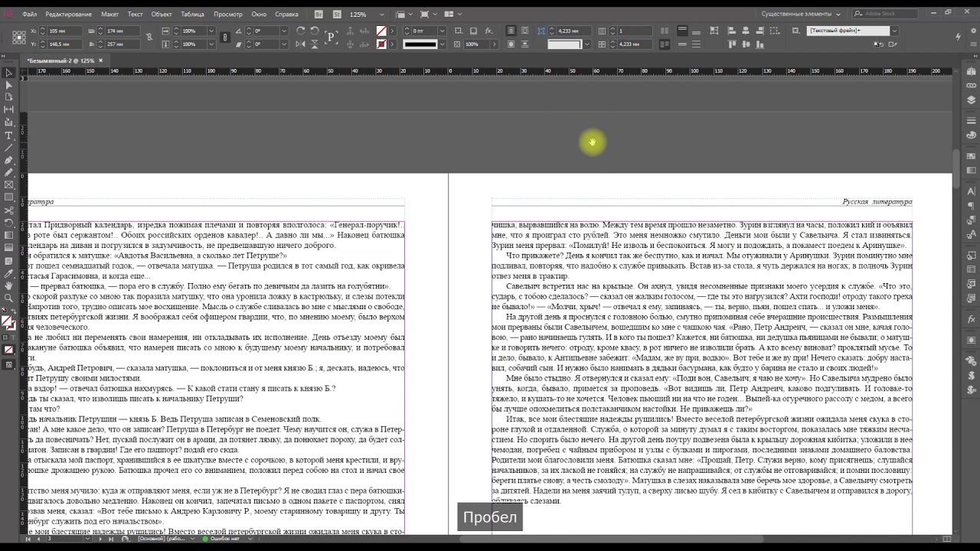
Task: Apply none color button in toolbox
Action: coord(9,350)
